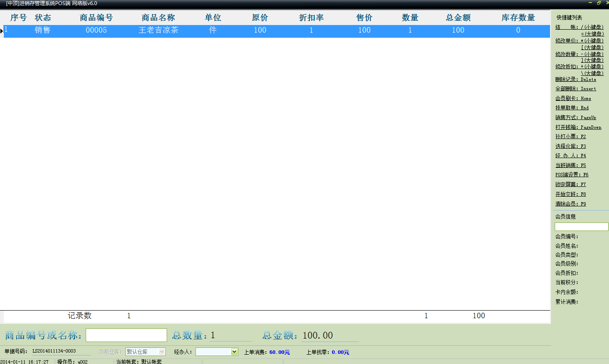Click 开始交班 F8 shortcut link
Image resolution: width=609 pixels, height=364 pixels.
(570, 194)
